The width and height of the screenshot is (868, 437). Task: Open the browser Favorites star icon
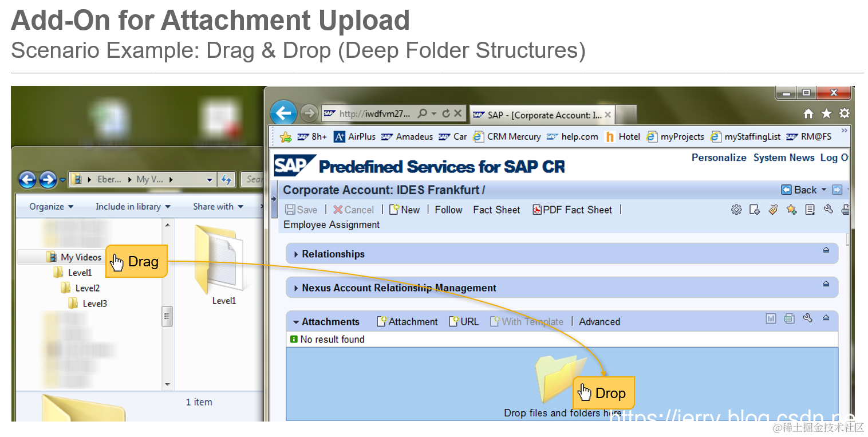tap(826, 113)
